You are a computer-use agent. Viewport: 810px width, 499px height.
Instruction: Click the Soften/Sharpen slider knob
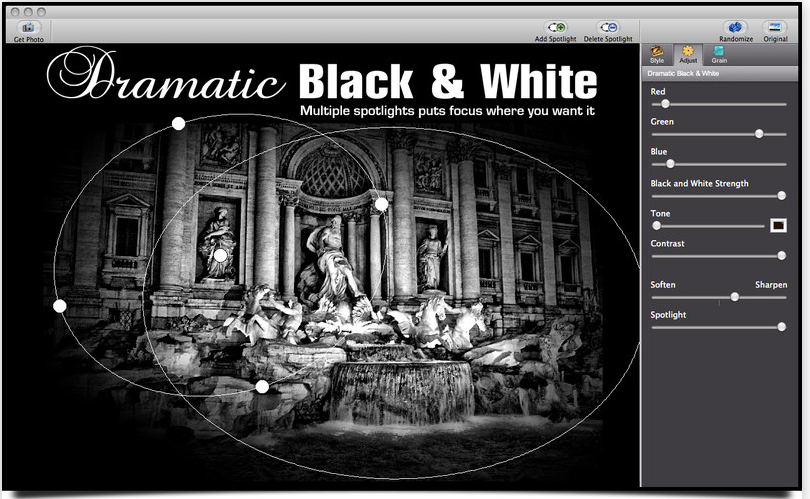pyautogui.click(x=735, y=297)
